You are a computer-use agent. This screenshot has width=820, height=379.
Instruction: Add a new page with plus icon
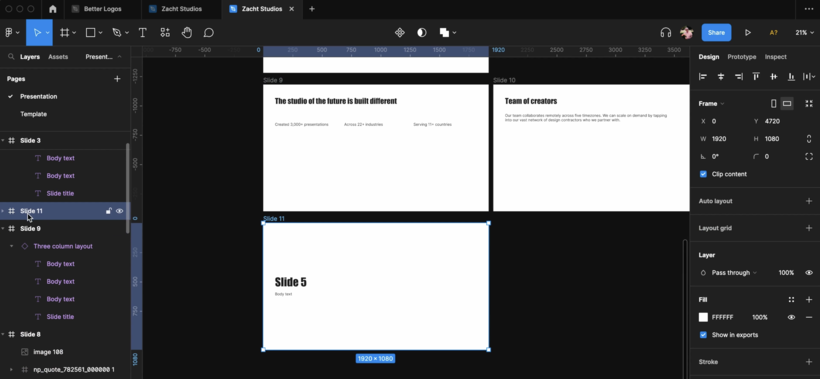(117, 78)
